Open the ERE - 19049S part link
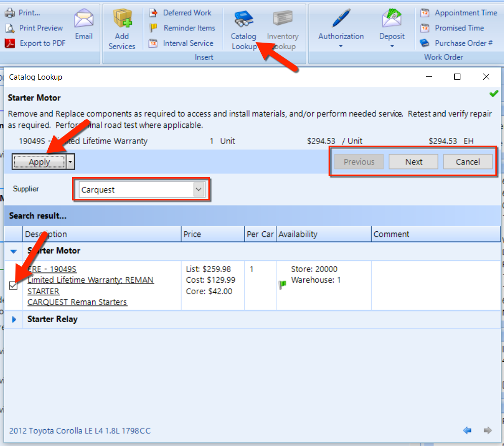The width and height of the screenshot is (504, 446). 52,269
